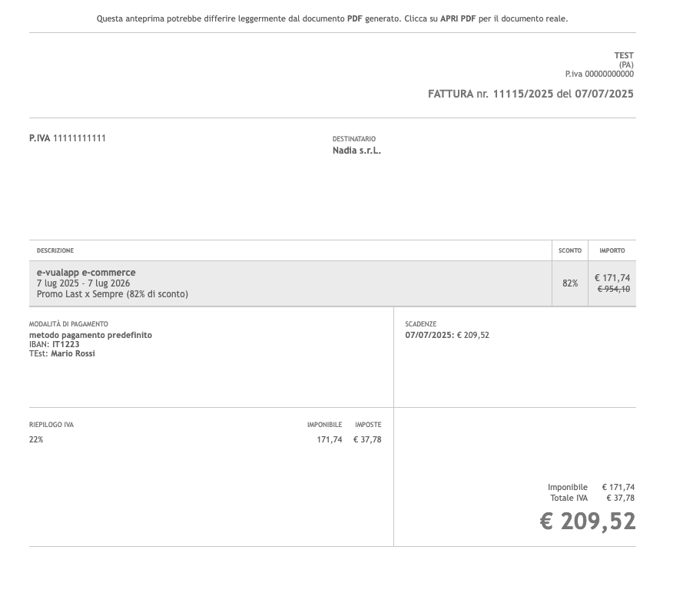Click the Totale IVA summary line
The width and height of the screenshot is (683, 616).
pos(592,498)
